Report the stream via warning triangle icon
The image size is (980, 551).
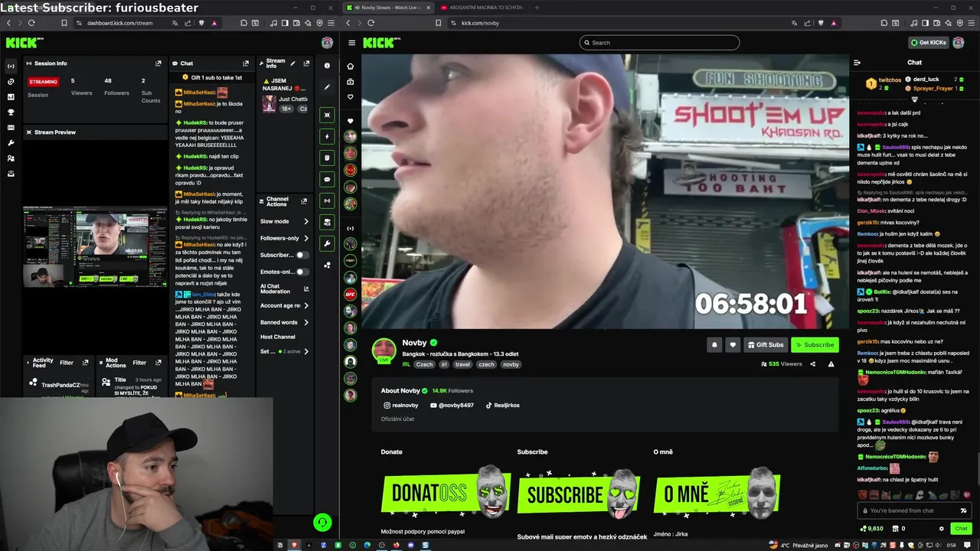coord(831,364)
